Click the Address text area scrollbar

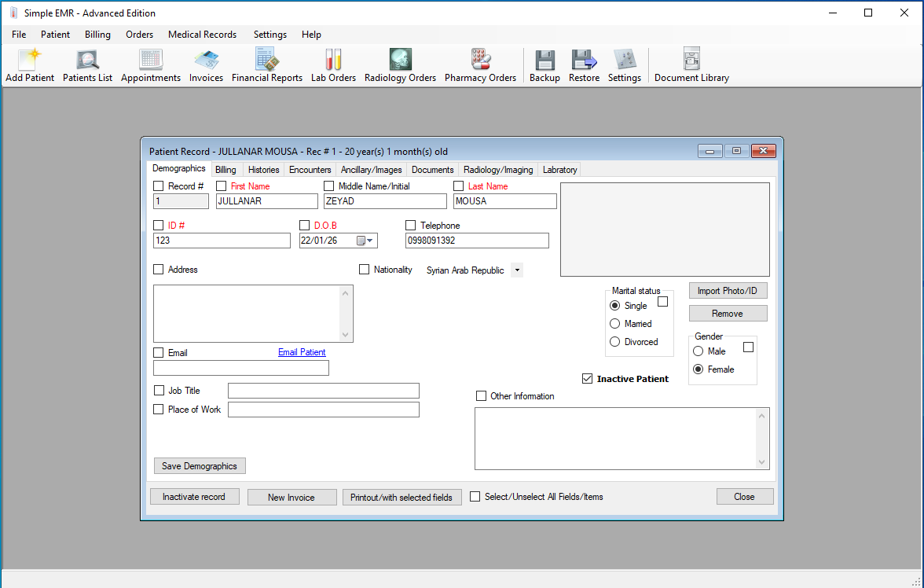click(346, 313)
